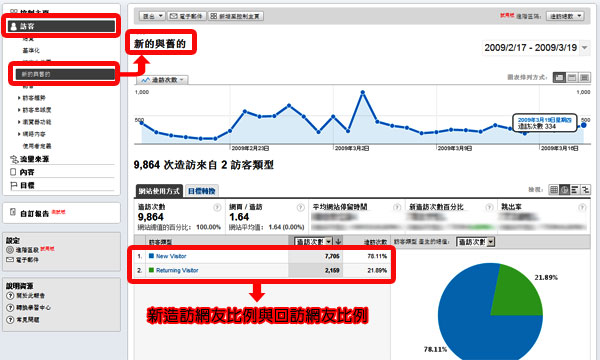The height and width of the screenshot is (360, 600).
Task: Click the green swatch beside Returning Visitor
Action: [x=151, y=270]
